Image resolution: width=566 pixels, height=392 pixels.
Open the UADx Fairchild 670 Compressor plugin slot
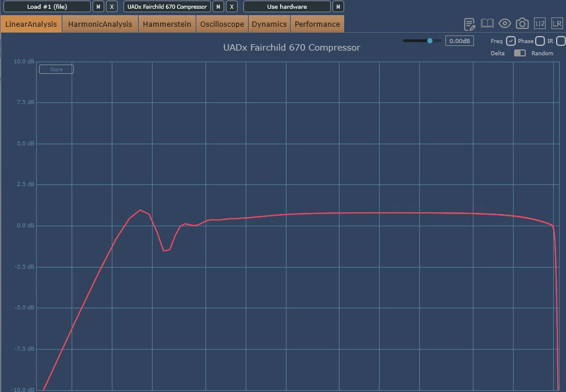coord(167,6)
